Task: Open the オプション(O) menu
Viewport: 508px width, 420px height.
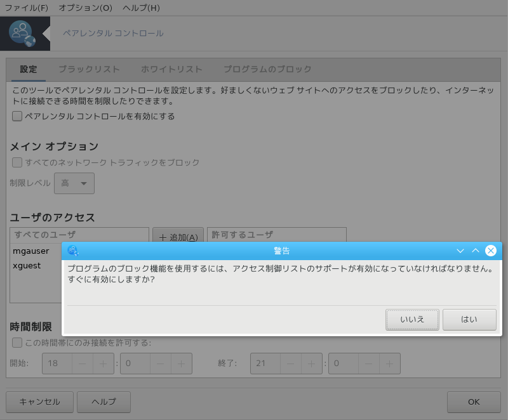Action: tap(85, 8)
